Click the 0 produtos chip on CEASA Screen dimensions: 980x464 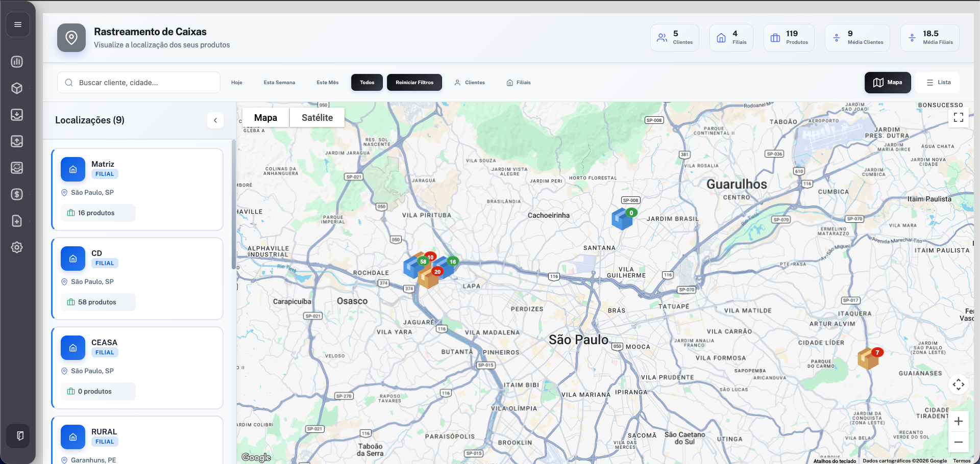[x=98, y=392]
